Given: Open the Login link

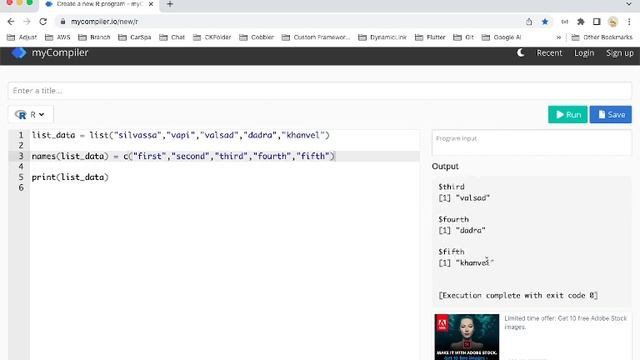Looking at the screenshot, I should tap(584, 53).
